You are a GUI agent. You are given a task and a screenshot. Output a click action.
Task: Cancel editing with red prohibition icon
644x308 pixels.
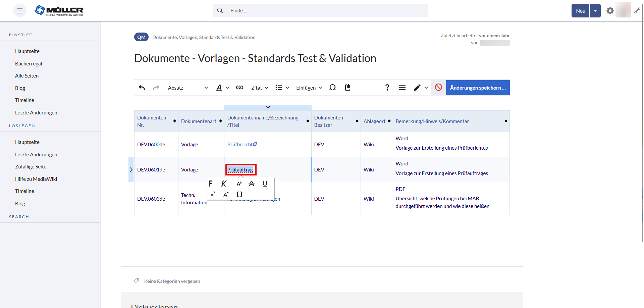[438, 88]
